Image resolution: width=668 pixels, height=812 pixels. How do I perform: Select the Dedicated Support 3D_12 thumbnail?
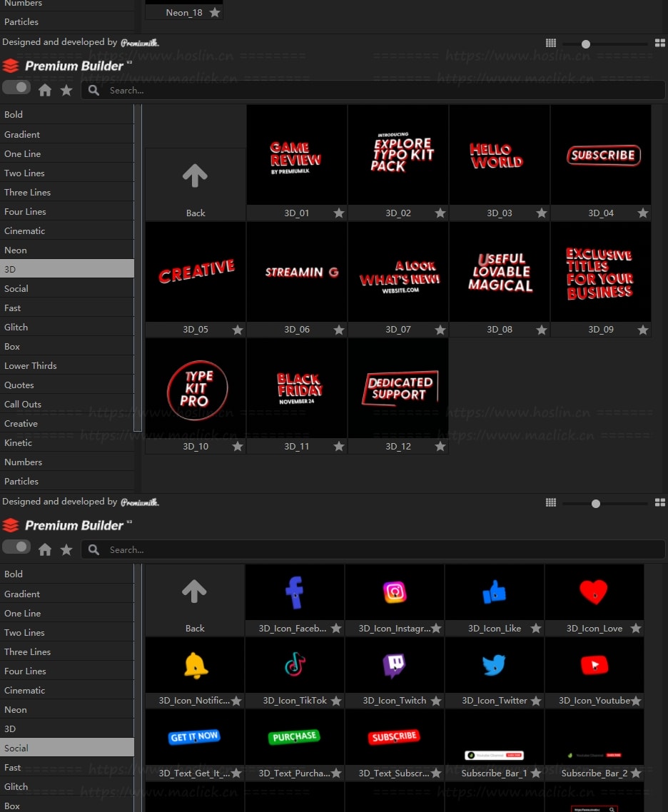[x=398, y=388]
